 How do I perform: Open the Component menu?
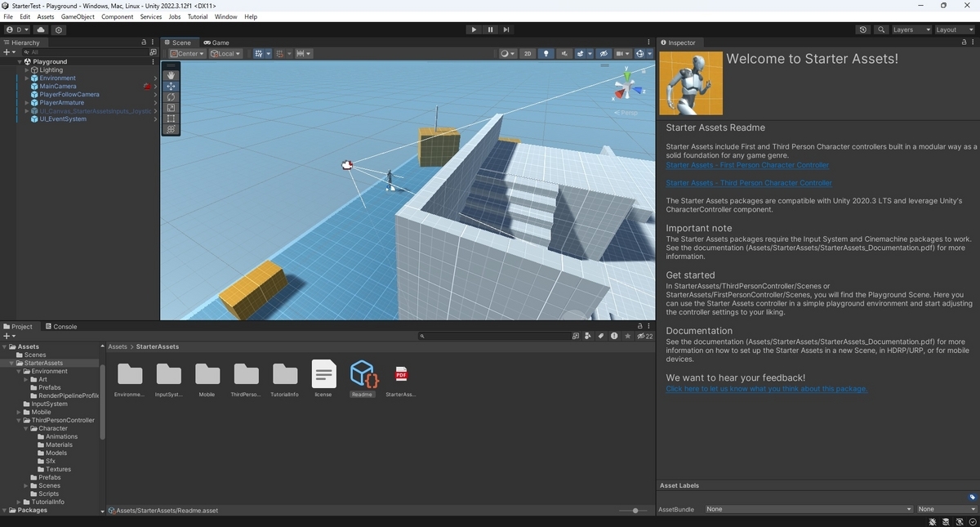117,16
